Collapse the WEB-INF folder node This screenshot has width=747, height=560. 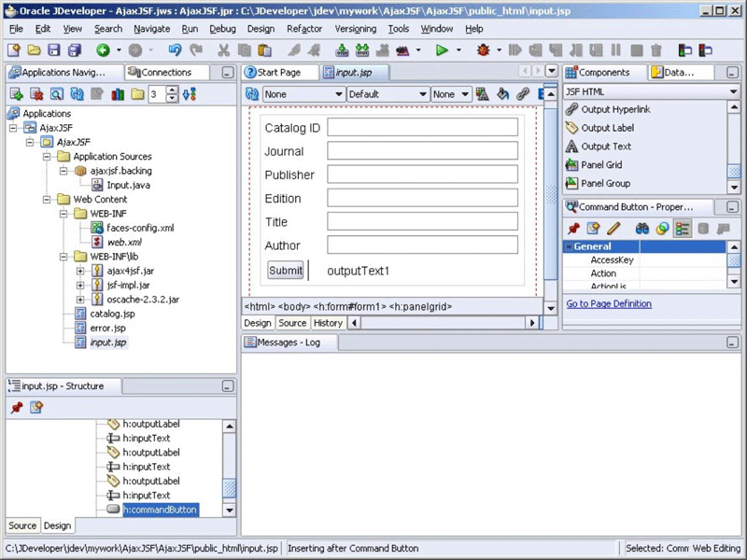coord(63,214)
